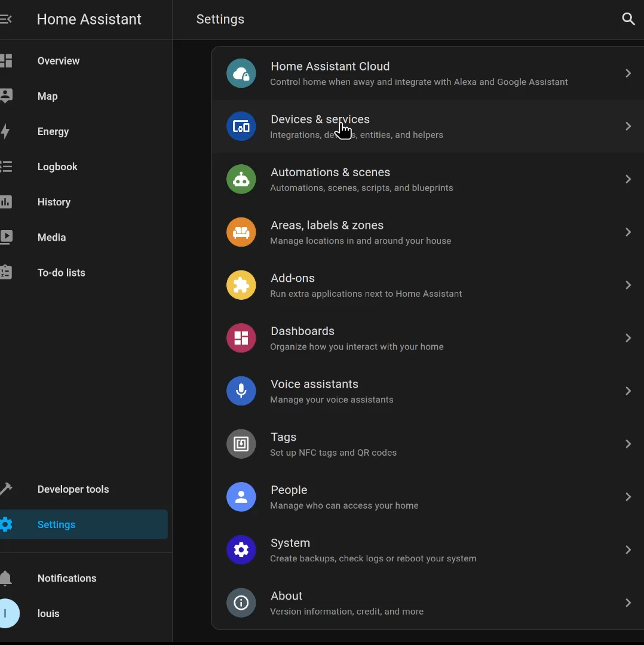The image size is (644, 645).
Task: Collapse the sidebar menu icon
Action: pyautogui.click(x=6, y=19)
